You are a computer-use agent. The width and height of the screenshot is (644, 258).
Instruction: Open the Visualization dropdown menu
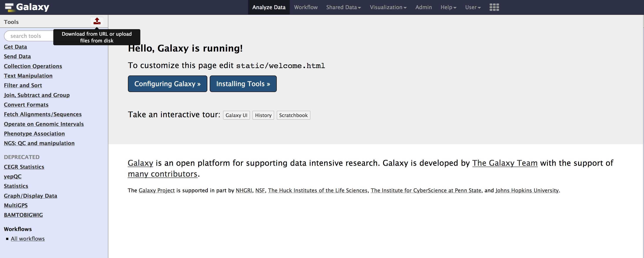coord(388,7)
